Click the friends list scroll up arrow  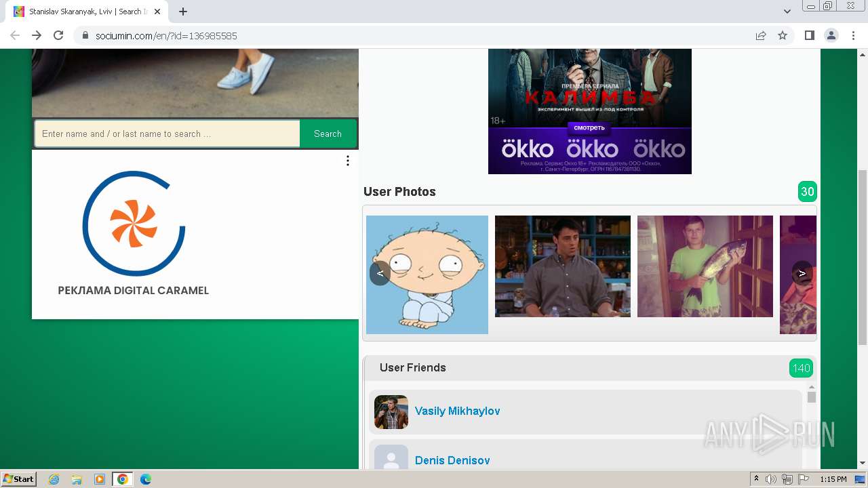[x=812, y=387]
